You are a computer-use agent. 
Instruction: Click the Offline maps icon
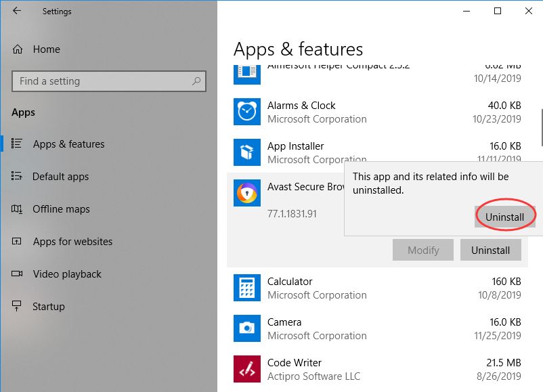[x=17, y=209]
